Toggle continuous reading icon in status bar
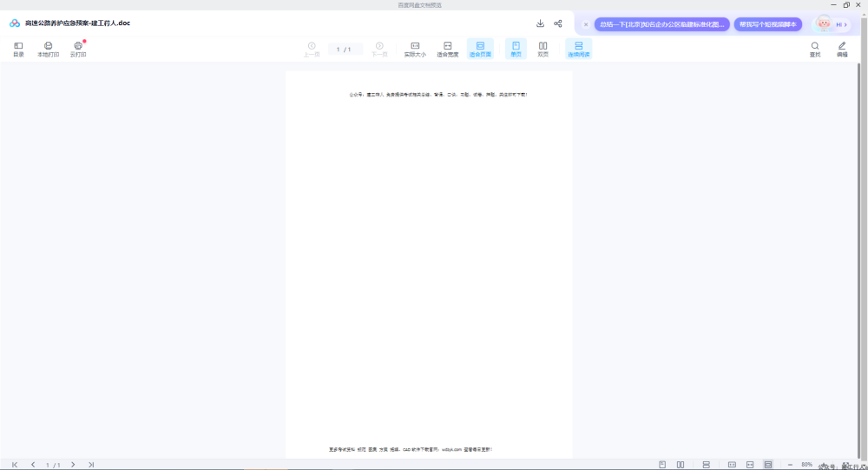 [x=706, y=465]
